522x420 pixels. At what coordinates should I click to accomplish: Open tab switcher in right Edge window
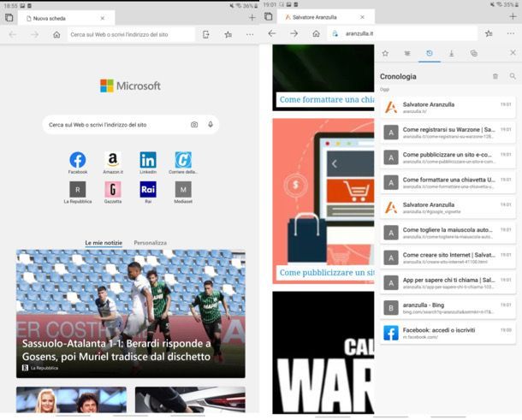pyautogui.click(x=269, y=16)
